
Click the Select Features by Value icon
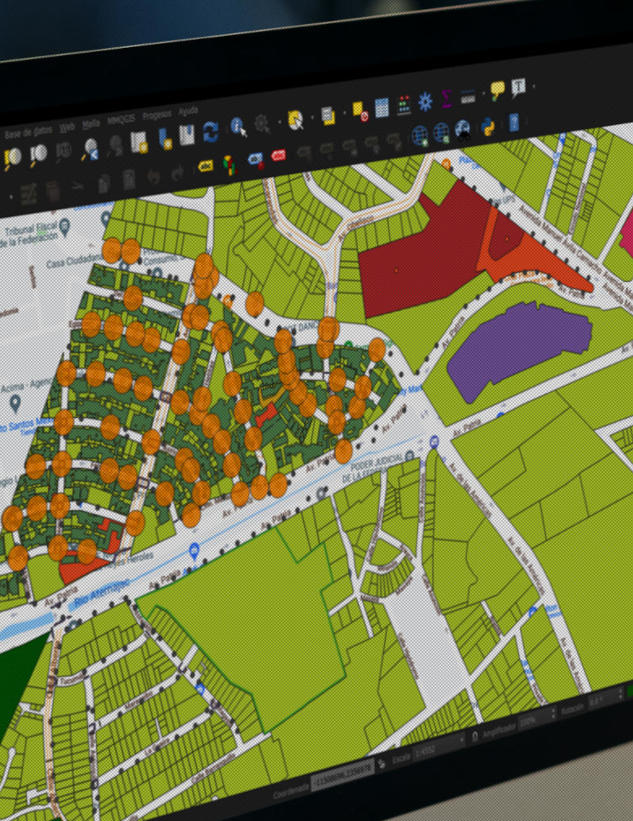(328, 115)
